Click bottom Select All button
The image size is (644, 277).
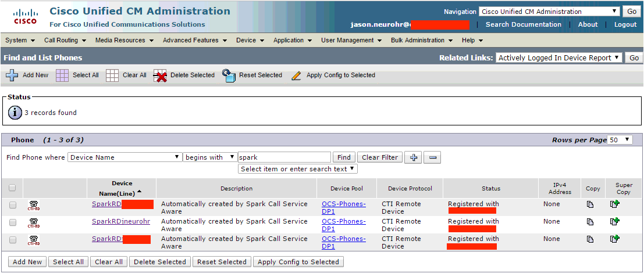(x=68, y=262)
